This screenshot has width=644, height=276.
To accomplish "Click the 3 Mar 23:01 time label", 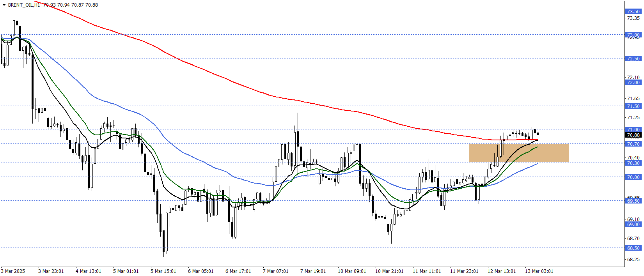I will tap(51, 271).
